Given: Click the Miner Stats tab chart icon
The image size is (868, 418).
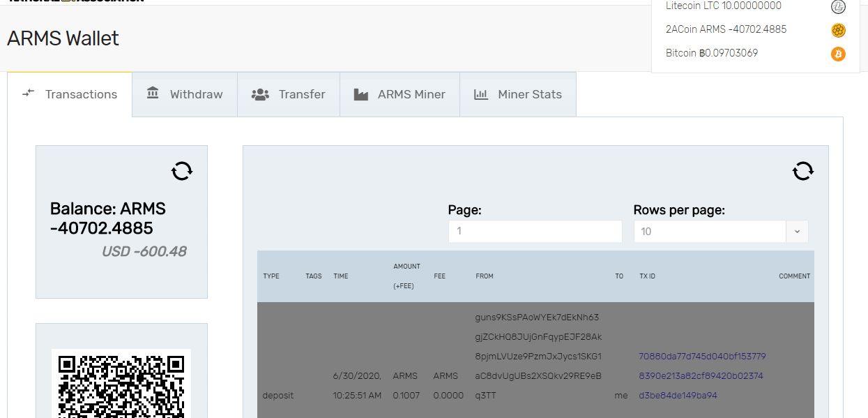Looking at the screenshot, I should pos(481,94).
